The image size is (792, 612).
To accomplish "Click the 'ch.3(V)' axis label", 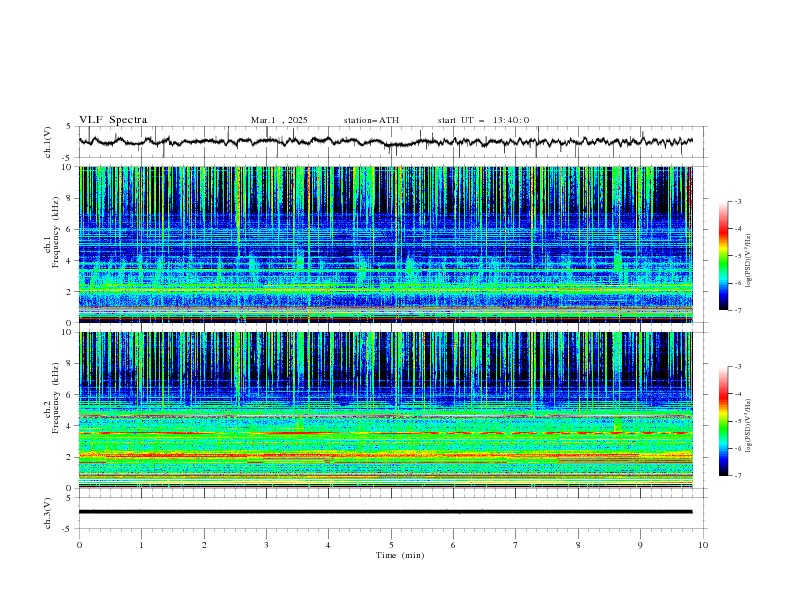I will pos(48,513).
